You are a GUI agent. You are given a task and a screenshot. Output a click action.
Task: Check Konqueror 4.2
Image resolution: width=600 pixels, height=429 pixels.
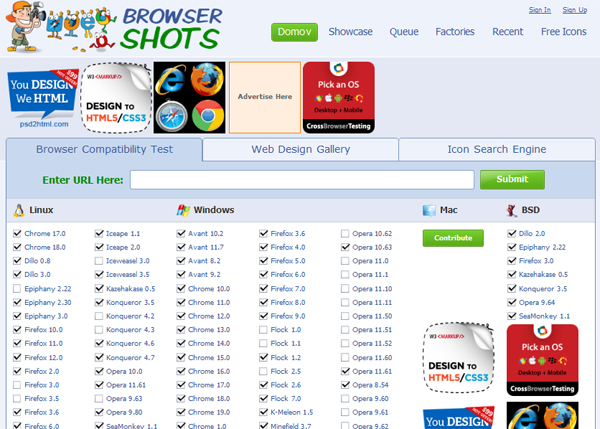99,316
